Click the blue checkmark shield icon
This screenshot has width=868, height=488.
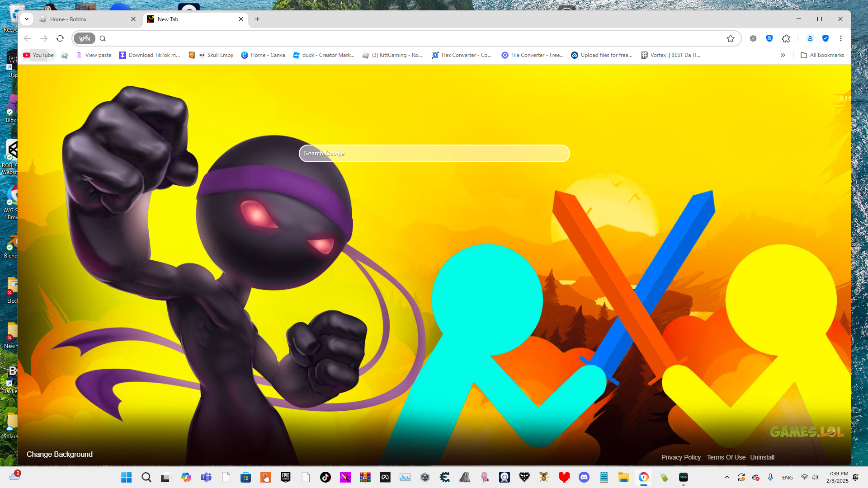tap(826, 38)
